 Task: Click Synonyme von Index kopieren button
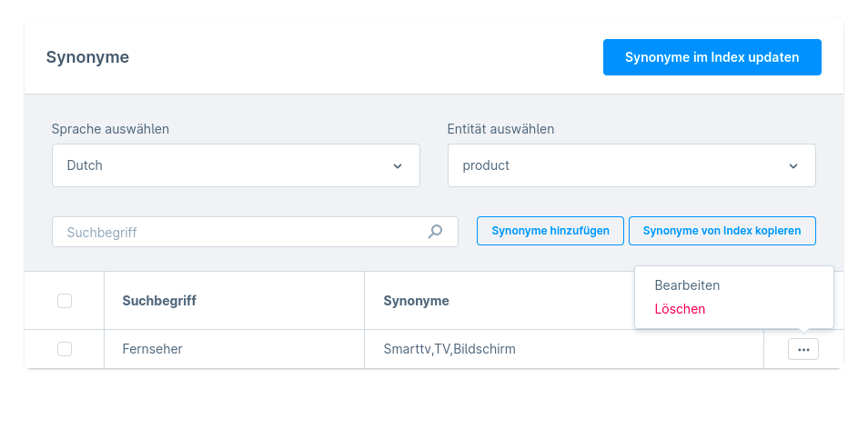coord(722,231)
